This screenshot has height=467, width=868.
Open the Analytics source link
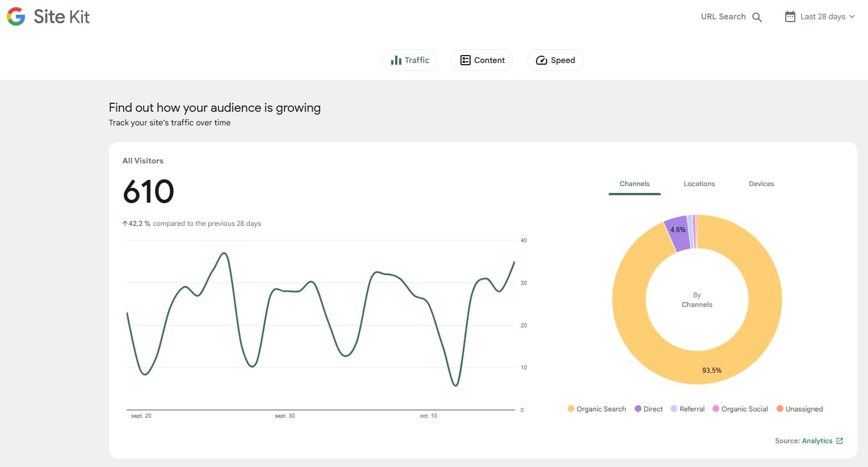tap(817, 441)
